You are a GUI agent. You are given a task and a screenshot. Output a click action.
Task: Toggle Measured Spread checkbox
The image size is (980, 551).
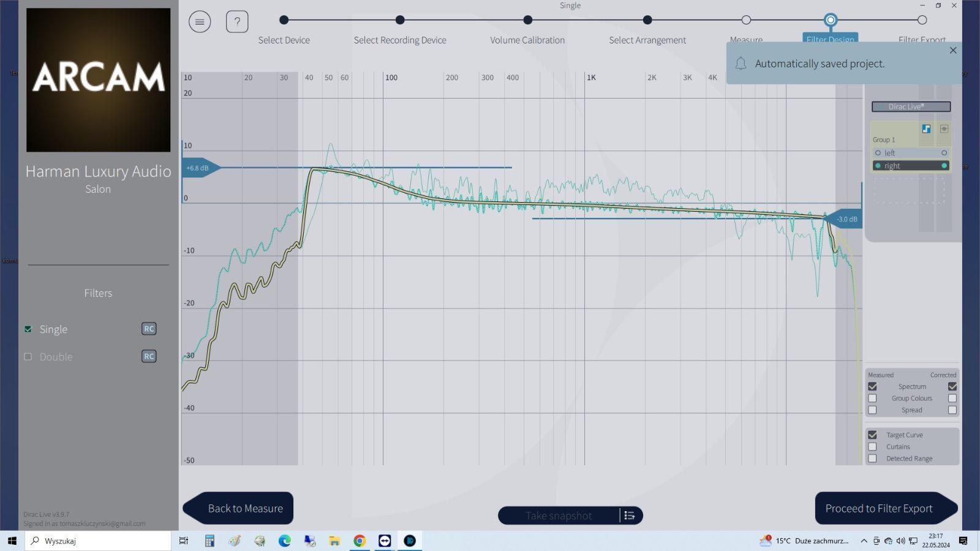[872, 410]
